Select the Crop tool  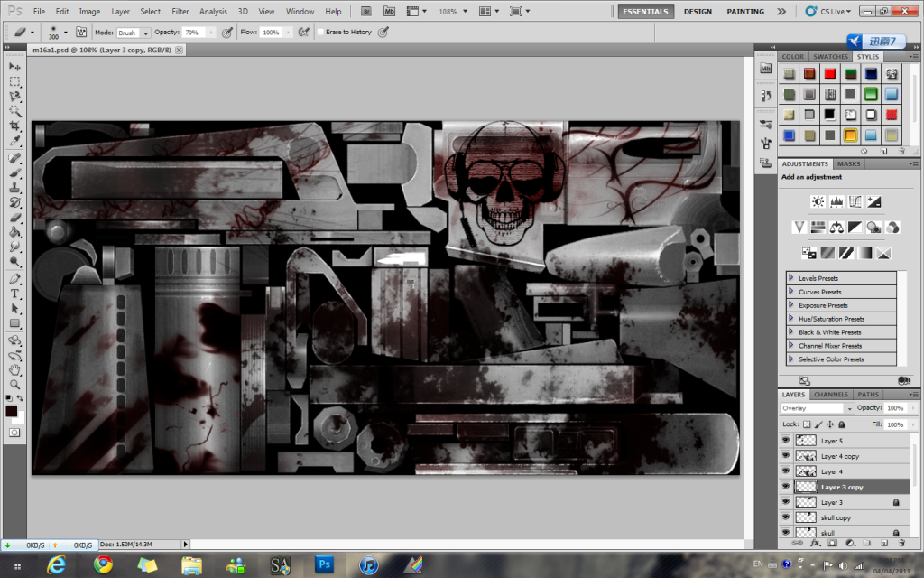(x=14, y=126)
